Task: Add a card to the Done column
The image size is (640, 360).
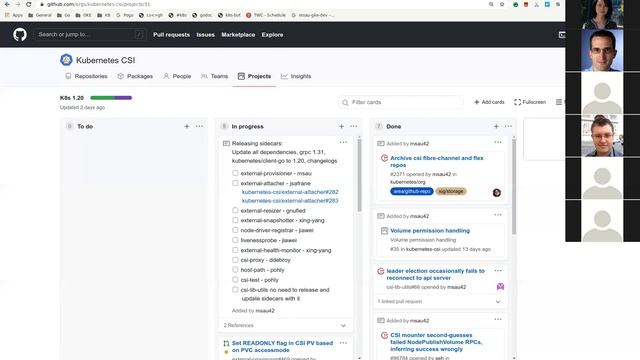Action: click(496, 127)
